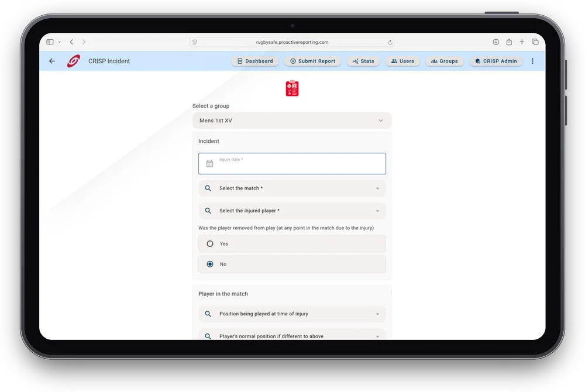This screenshot has height=392, width=585.
Task: Click the Dashboard button's icon
Action: coord(240,61)
